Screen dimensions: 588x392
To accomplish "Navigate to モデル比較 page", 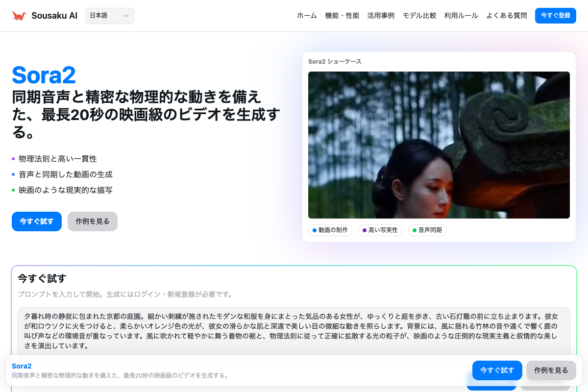I will click(x=419, y=16).
